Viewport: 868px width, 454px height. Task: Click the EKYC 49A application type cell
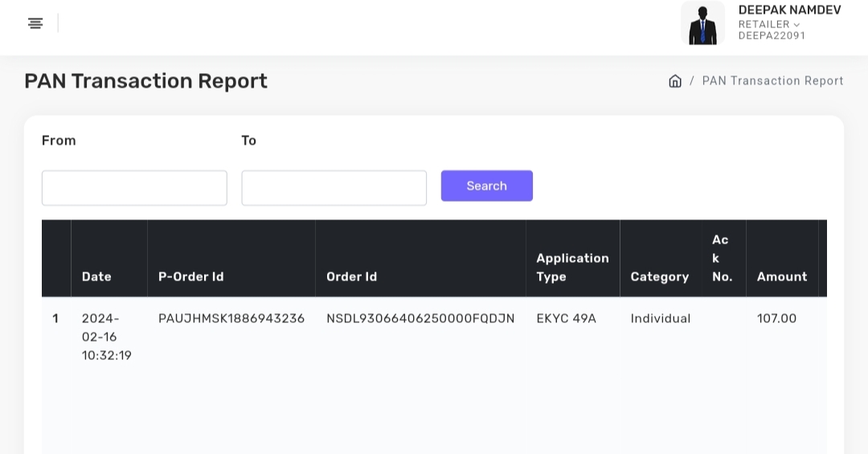click(566, 319)
